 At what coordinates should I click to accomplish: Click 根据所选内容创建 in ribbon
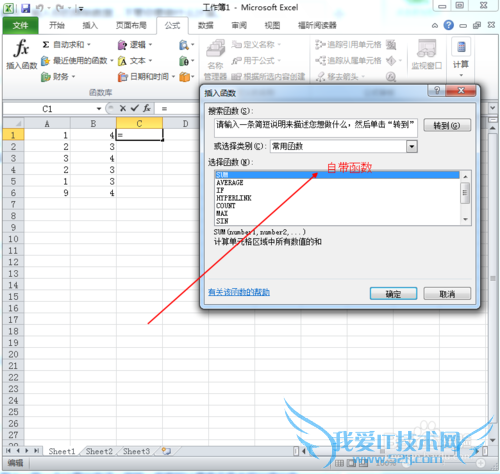(268, 77)
